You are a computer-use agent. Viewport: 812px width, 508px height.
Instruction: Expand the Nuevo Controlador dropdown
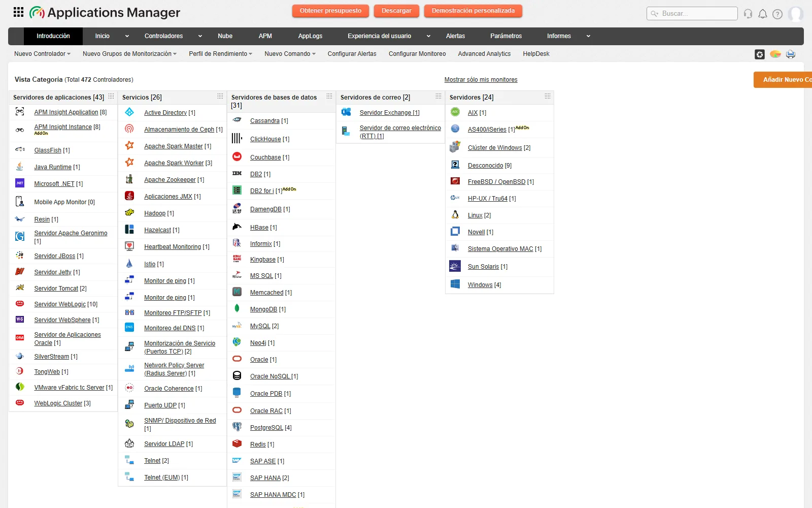[42, 54]
